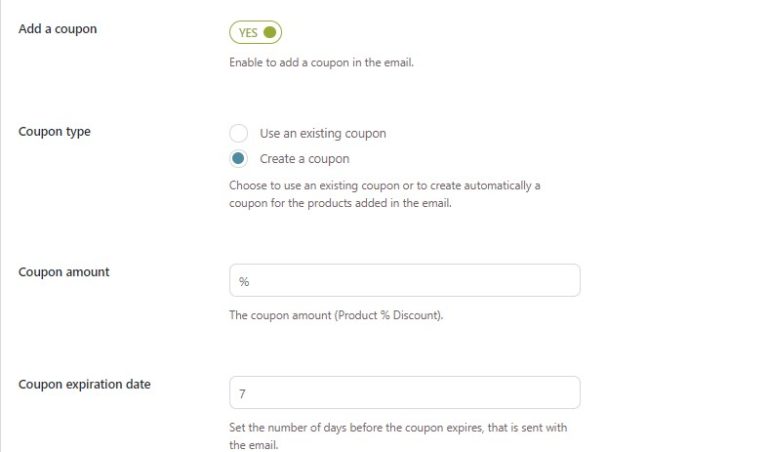Click the 'Add a coupon' setting label
Image resolution: width=769 pixels, height=452 pixels.
tap(58, 28)
